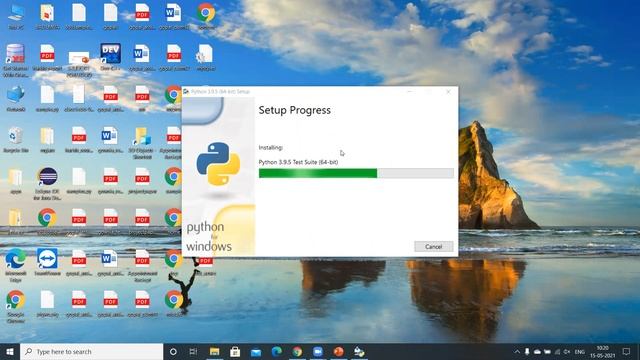Open This PC desktop icon
This screenshot has height=360, width=640.
coord(16,16)
